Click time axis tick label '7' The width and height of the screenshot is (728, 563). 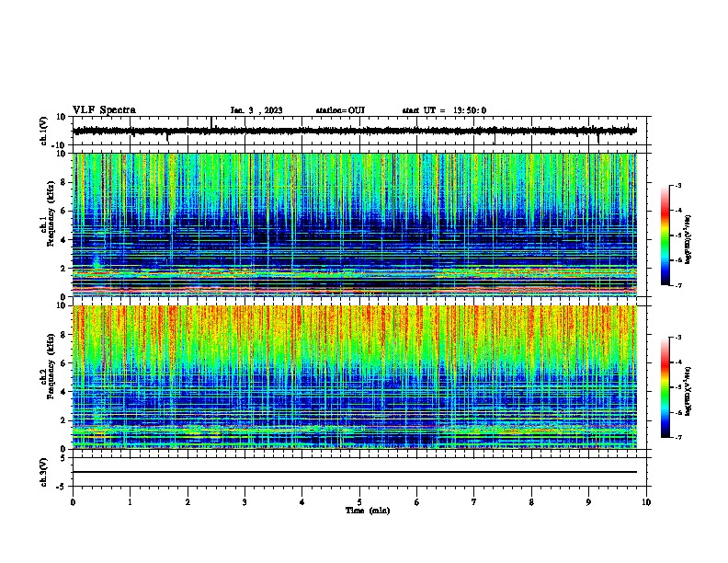point(474,502)
